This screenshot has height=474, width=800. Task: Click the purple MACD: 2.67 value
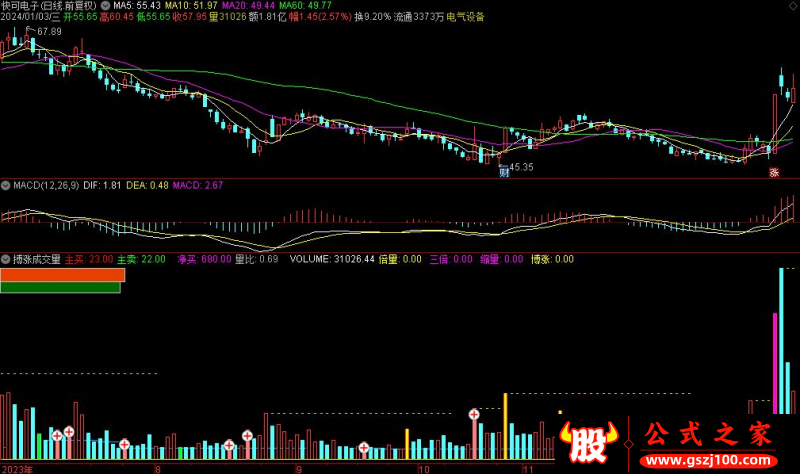click(x=198, y=185)
